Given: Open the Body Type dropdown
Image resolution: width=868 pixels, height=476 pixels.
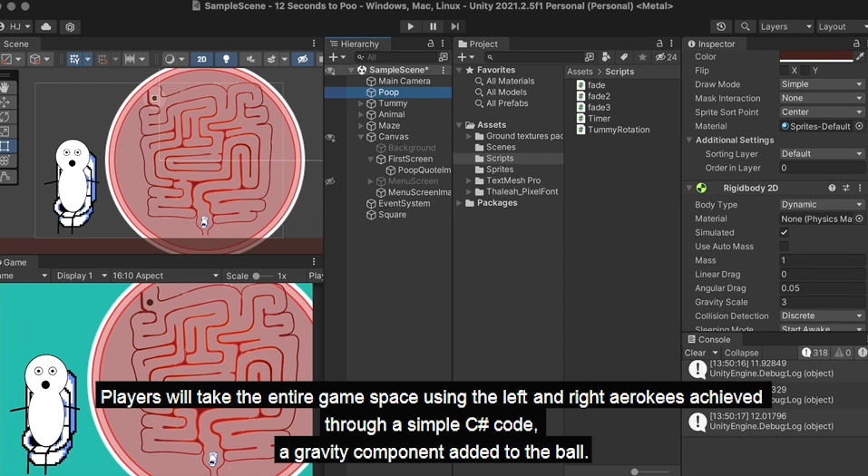Looking at the screenshot, I should (822, 204).
